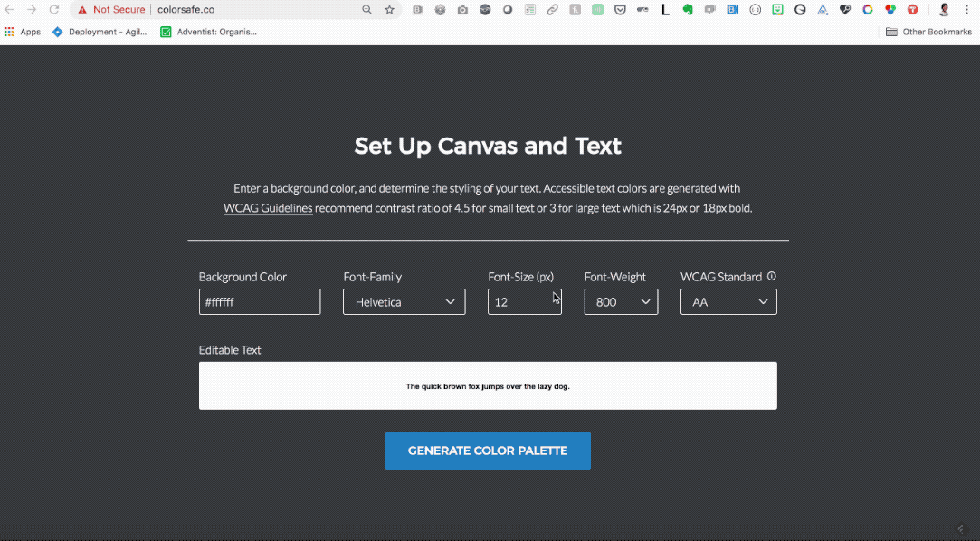
Task: Go back with the browser back arrow
Action: pos(9,9)
